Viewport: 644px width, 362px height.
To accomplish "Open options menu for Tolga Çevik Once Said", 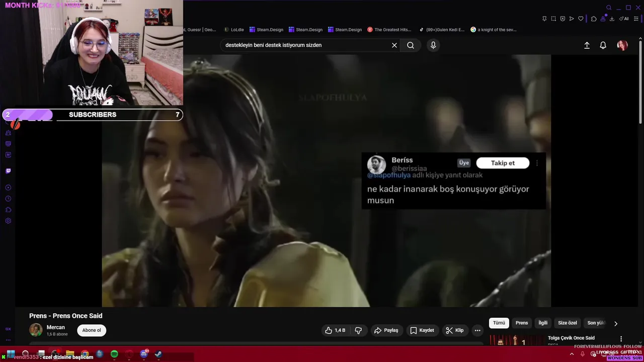I will coord(621,339).
